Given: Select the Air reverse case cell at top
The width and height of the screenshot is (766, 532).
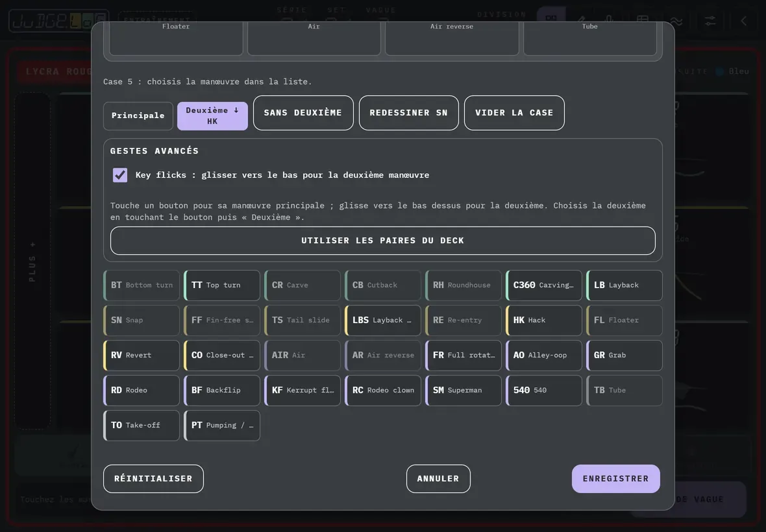Looking at the screenshot, I should [452, 38].
